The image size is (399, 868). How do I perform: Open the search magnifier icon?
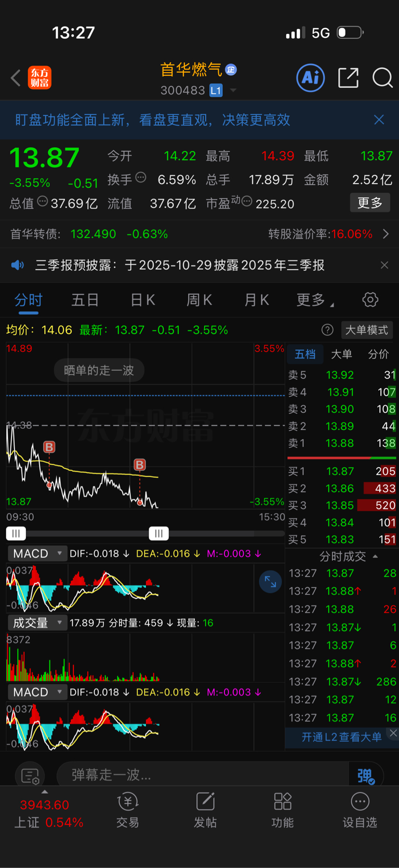tap(382, 78)
